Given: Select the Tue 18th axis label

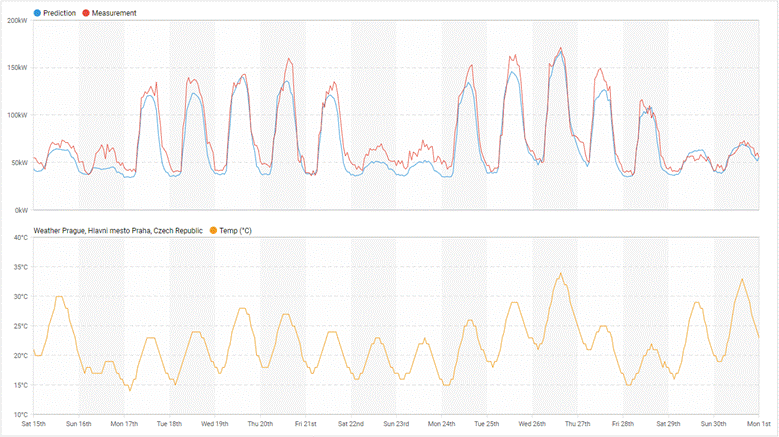Looking at the screenshot, I should coord(169,424).
